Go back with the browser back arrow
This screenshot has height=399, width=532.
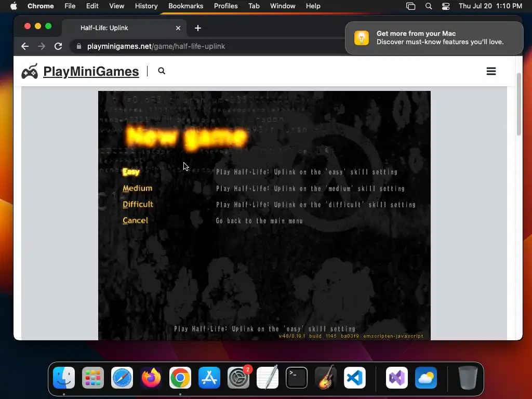[x=25, y=46]
